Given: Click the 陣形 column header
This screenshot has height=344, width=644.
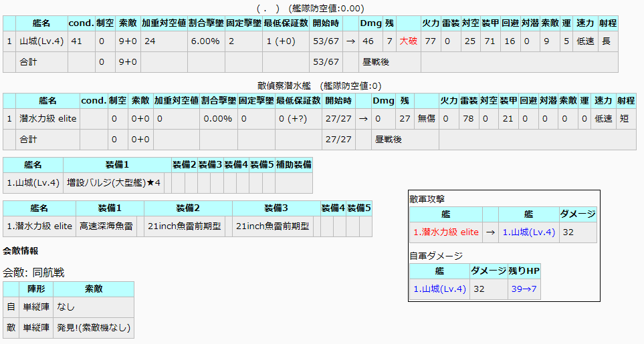Looking at the screenshot, I should pyautogui.click(x=35, y=289).
